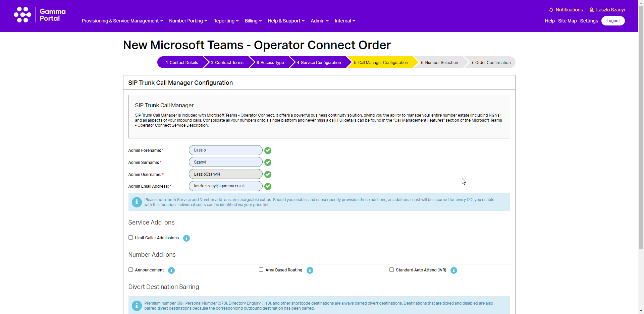The height and width of the screenshot is (314, 644).
Task: Open the Help & Support dropdown
Action: [286, 21]
